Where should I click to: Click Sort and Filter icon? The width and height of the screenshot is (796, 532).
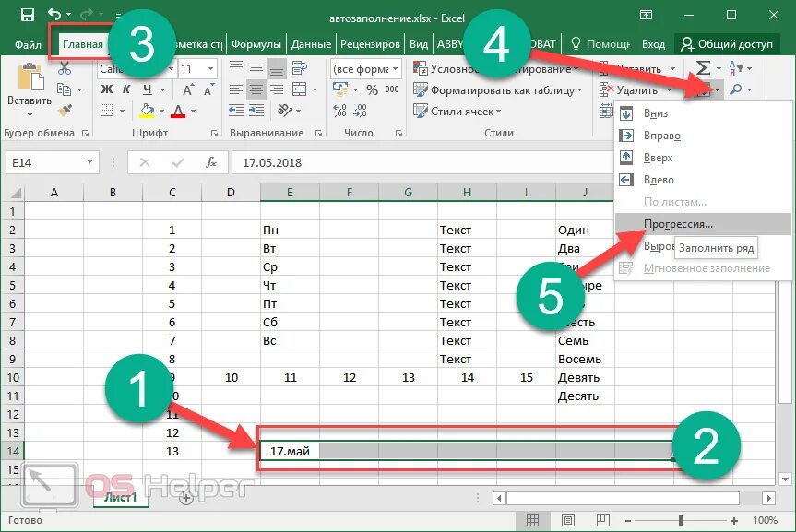pos(736,68)
